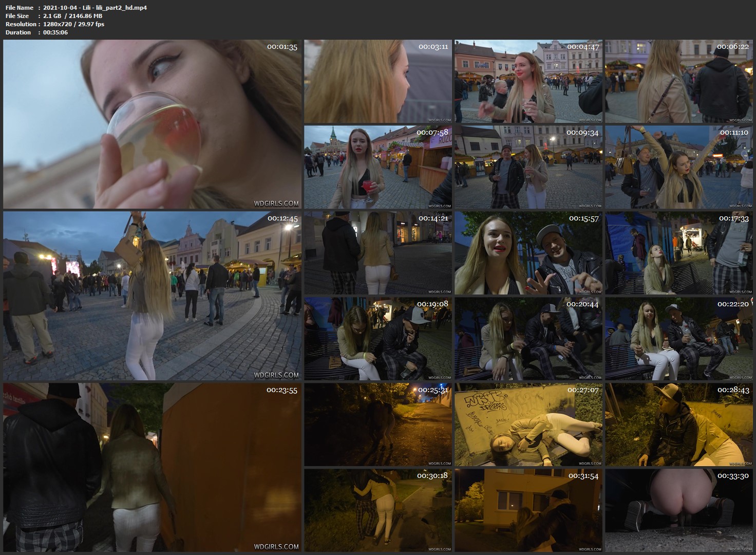Viewport: 756px width, 555px height.
Task: Select the building frame at 00:31:54
Action: pos(528,510)
